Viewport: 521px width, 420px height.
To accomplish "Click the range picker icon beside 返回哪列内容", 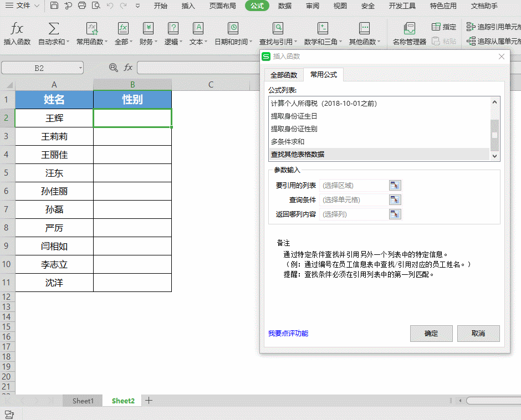I will [395, 214].
